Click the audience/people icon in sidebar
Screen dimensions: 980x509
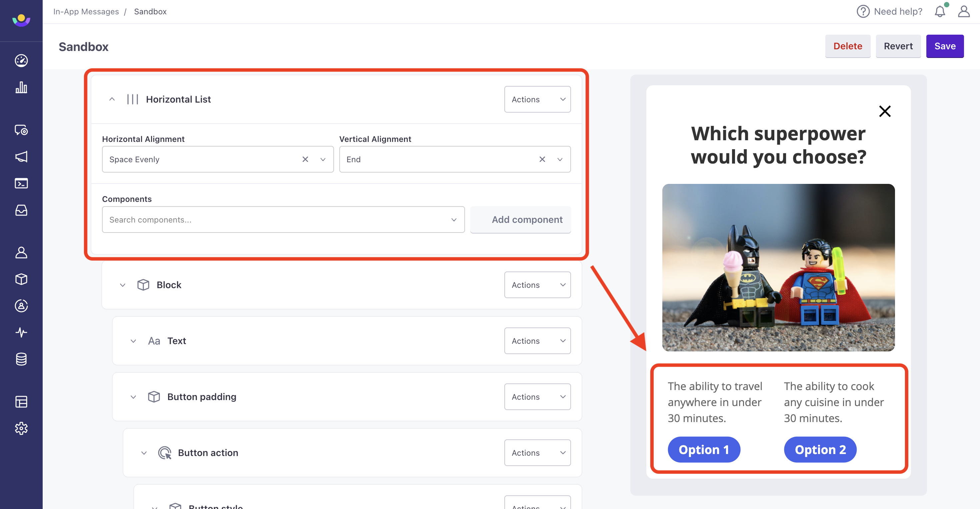(21, 253)
